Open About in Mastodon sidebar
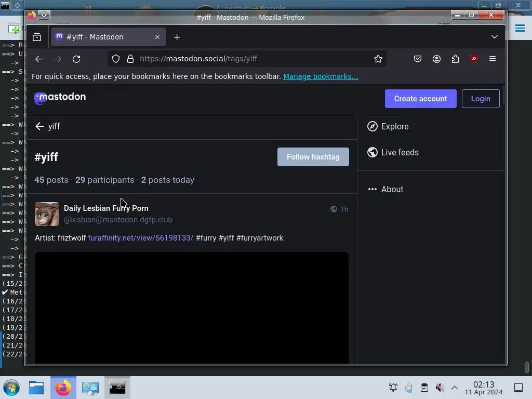Screen dimensions: 532x399 coord(385,189)
